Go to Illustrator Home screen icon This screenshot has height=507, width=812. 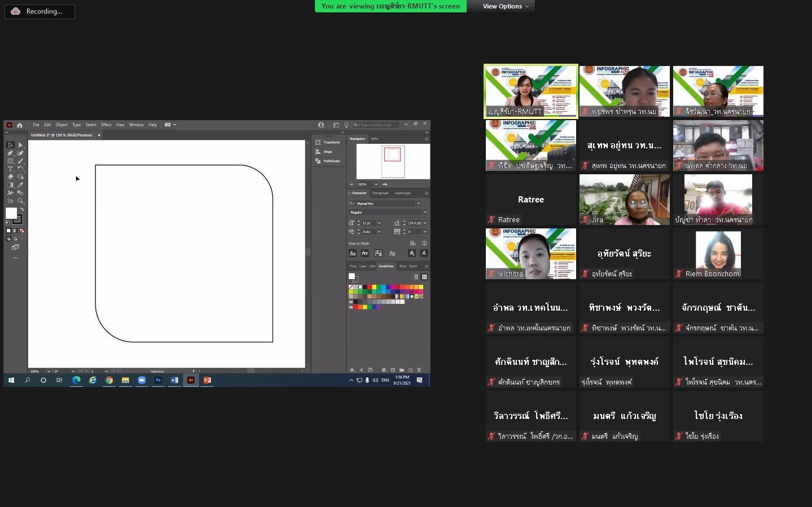(x=20, y=125)
